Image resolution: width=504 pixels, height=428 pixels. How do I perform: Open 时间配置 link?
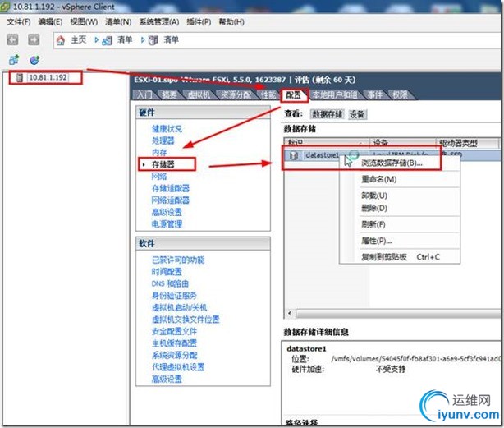pos(167,272)
